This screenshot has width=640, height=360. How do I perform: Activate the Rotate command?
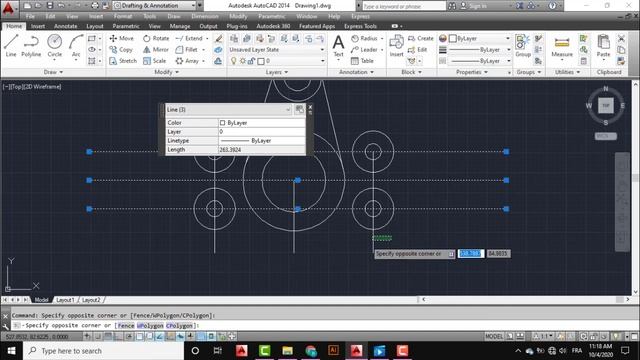point(156,38)
